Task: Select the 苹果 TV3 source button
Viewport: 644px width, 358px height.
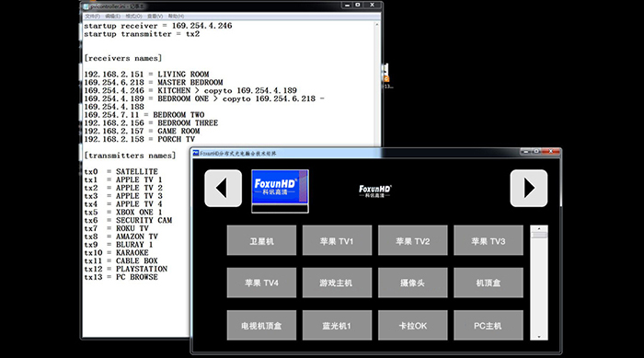Action: (x=489, y=240)
